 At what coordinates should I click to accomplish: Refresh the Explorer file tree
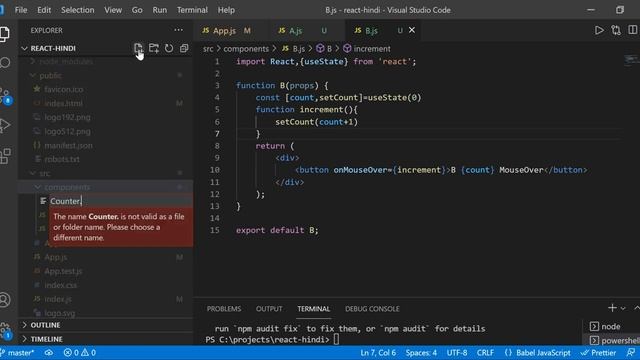[169, 48]
